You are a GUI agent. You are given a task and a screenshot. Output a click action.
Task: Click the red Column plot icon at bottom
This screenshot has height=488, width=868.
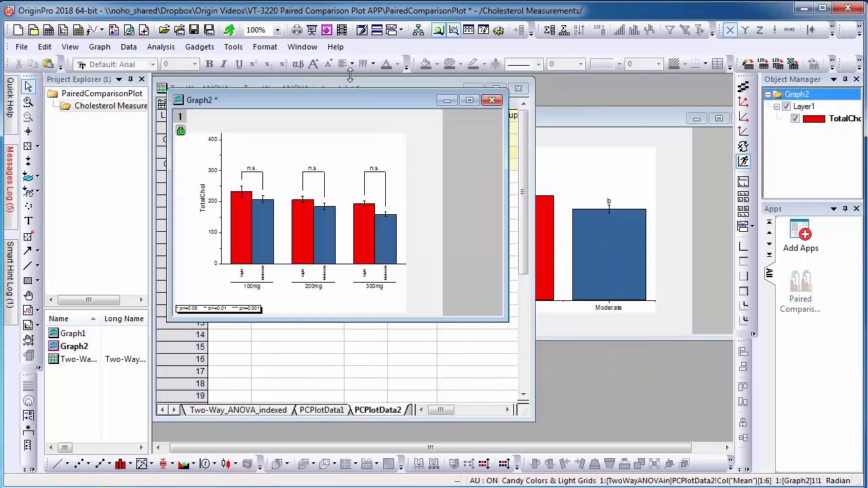point(120,464)
